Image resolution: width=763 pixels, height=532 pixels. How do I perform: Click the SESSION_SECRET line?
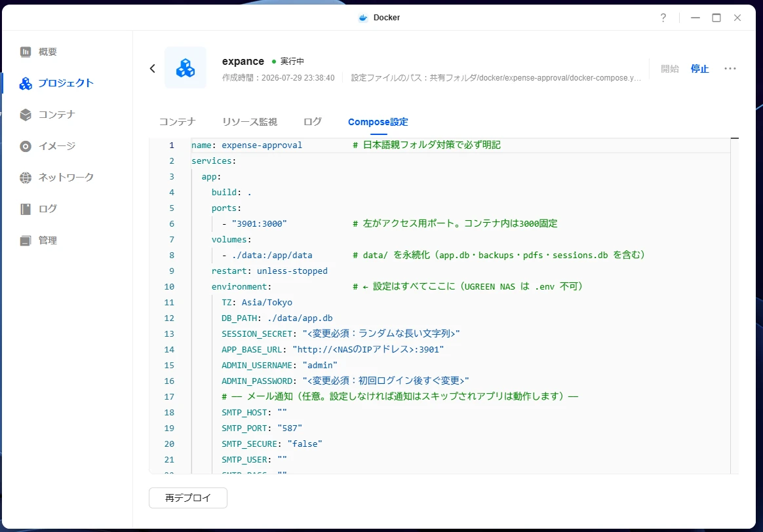(341, 334)
